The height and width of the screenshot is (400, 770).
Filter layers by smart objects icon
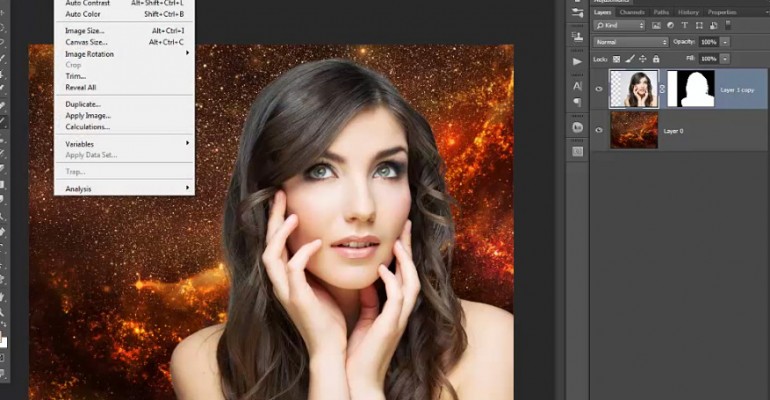[x=714, y=26]
